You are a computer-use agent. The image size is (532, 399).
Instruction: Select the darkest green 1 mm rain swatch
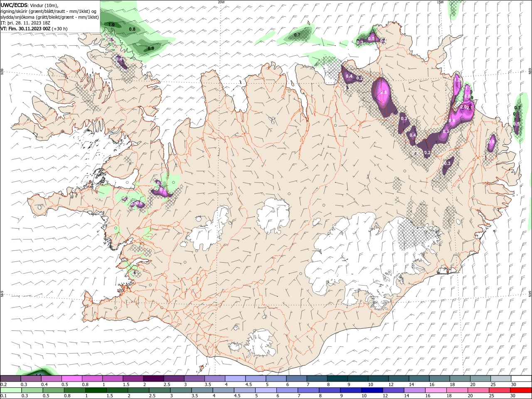[96, 390]
